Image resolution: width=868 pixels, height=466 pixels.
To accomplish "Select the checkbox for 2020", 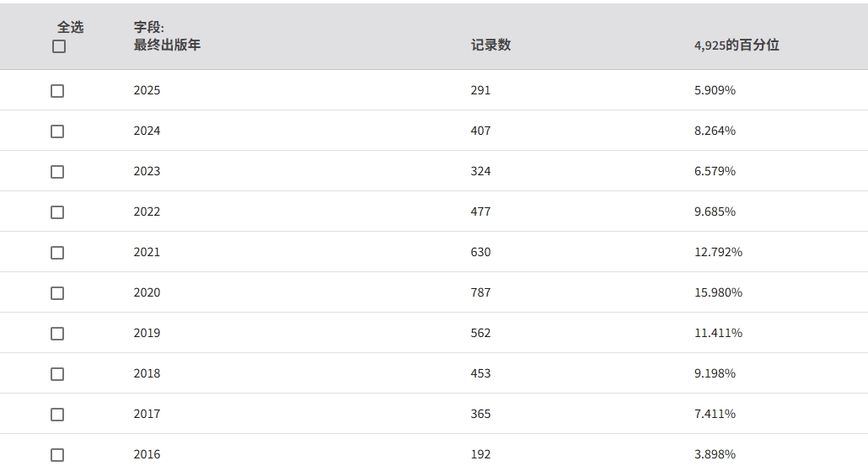I will point(57,293).
